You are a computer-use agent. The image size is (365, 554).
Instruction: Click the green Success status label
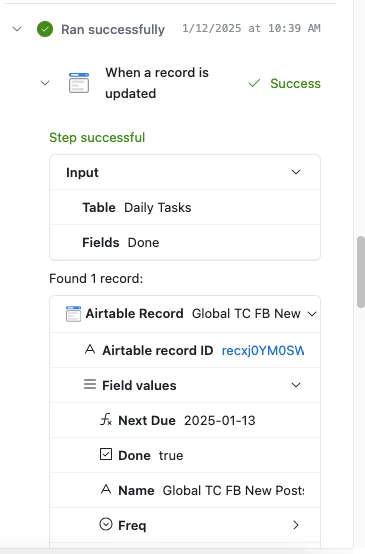point(295,83)
